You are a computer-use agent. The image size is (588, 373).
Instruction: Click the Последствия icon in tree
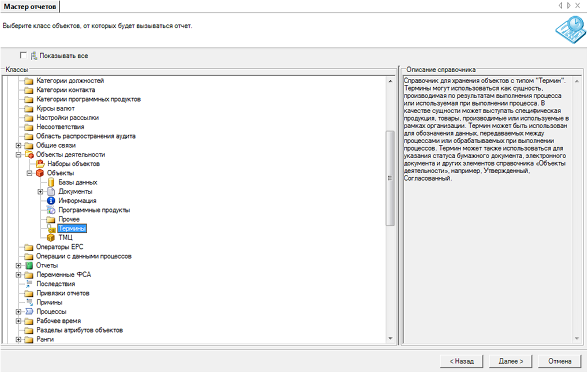point(29,284)
